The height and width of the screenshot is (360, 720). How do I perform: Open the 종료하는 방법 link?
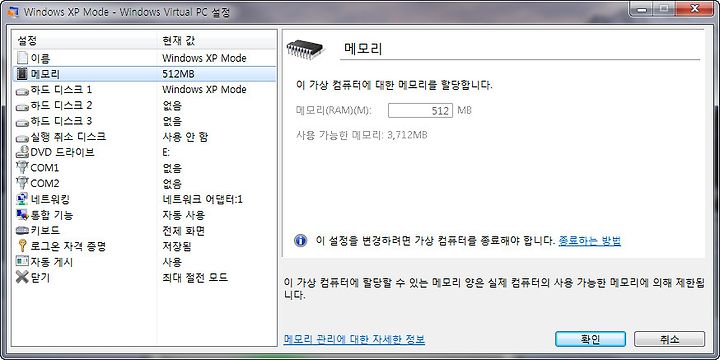pos(590,241)
